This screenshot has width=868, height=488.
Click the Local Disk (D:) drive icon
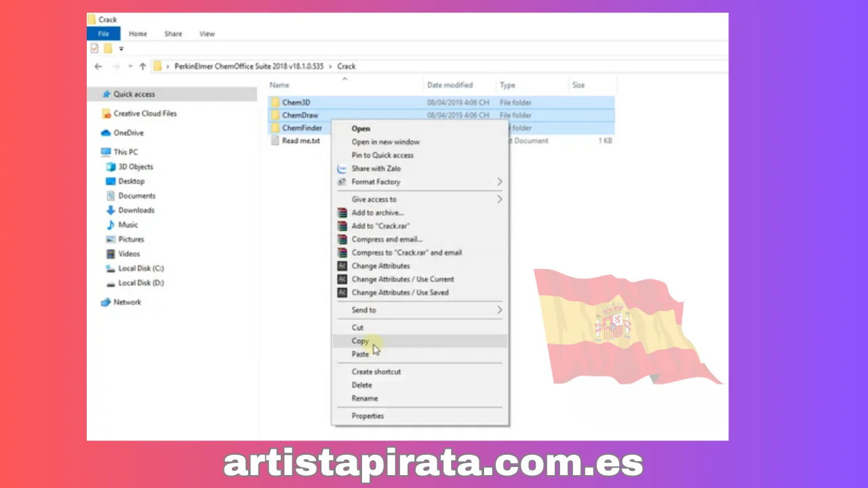coord(111,283)
